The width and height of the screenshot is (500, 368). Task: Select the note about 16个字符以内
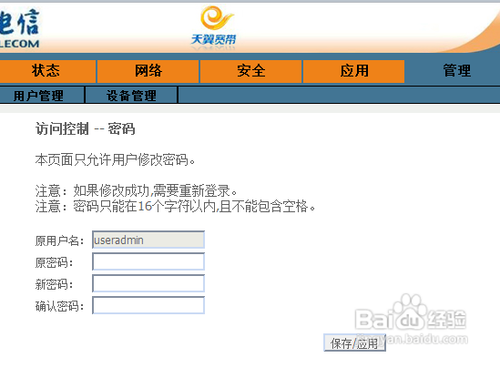click(175, 206)
